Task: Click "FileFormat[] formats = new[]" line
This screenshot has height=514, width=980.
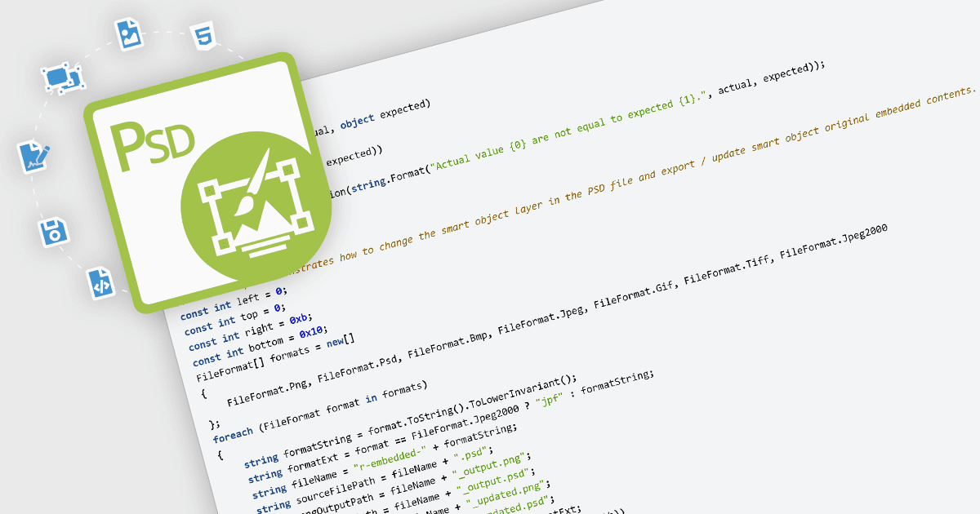Action: coord(276,359)
